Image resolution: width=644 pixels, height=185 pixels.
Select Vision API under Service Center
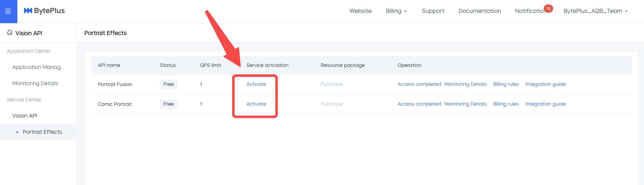tap(25, 115)
